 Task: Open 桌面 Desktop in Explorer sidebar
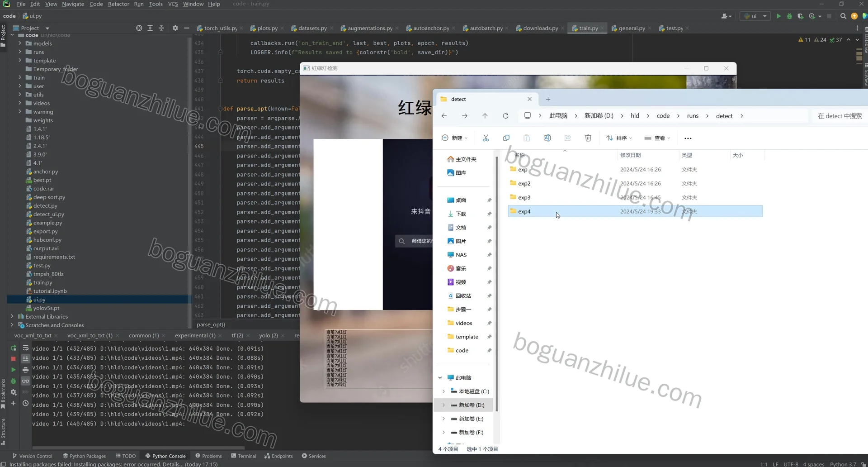point(461,200)
